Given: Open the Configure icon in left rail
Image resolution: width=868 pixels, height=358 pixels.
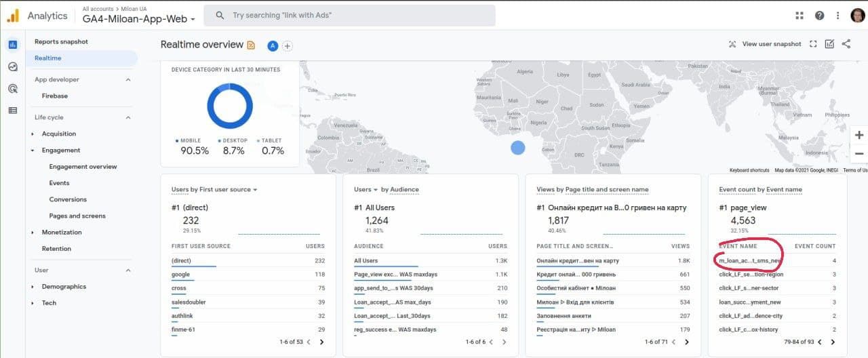Looking at the screenshot, I should (x=12, y=110).
